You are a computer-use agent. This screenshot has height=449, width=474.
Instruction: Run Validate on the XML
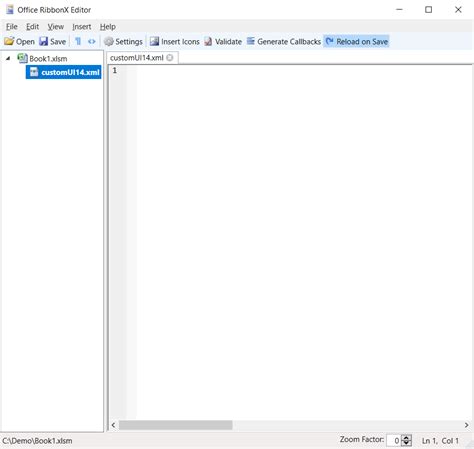(223, 41)
